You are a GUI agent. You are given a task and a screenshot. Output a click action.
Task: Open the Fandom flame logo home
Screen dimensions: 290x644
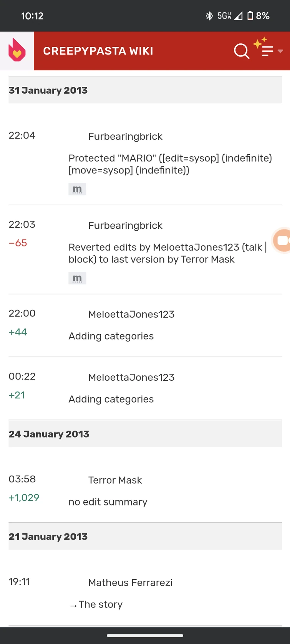click(x=17, y=51)
